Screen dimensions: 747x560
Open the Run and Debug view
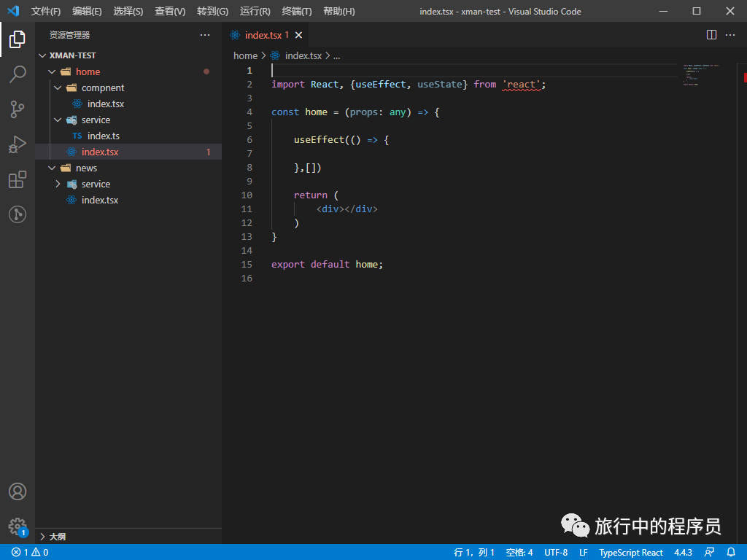click(x=18, y=144)
